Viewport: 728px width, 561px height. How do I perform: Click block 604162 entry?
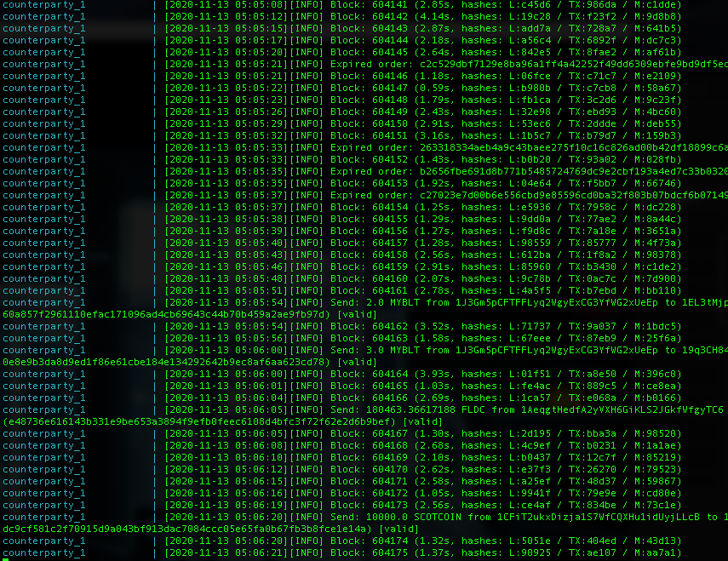coord(342,326)
